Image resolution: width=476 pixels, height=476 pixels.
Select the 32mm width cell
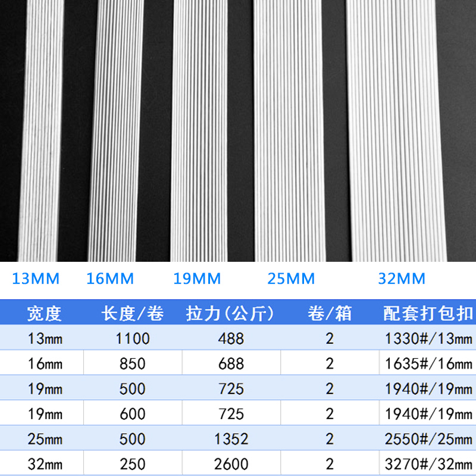coord(45,464)
